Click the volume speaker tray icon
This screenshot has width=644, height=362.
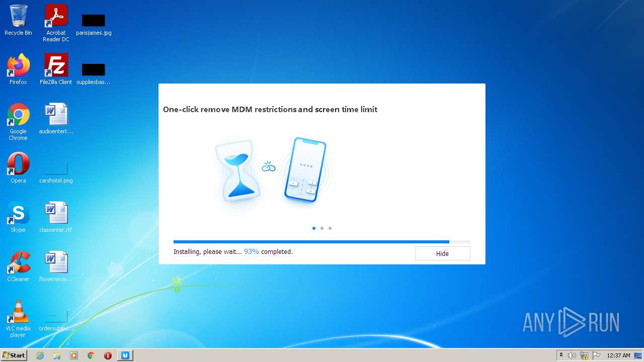coord(572,355)
